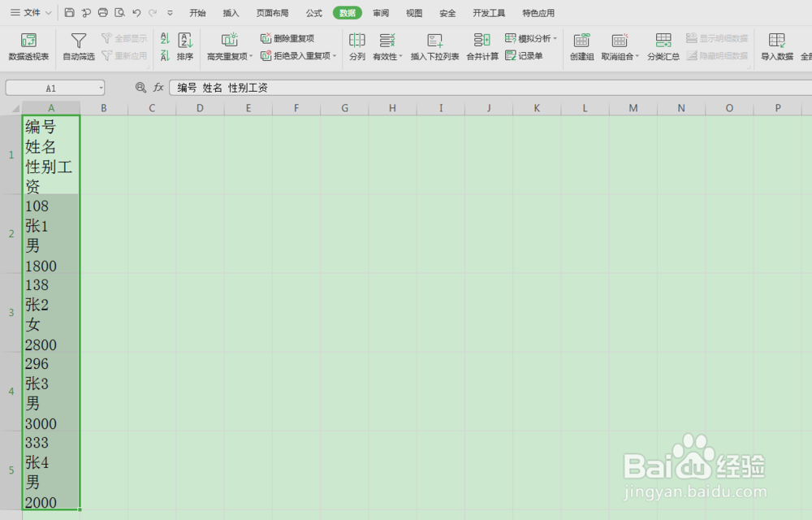Select column H header
812x520 pixels.
click(x=392, y=108)
